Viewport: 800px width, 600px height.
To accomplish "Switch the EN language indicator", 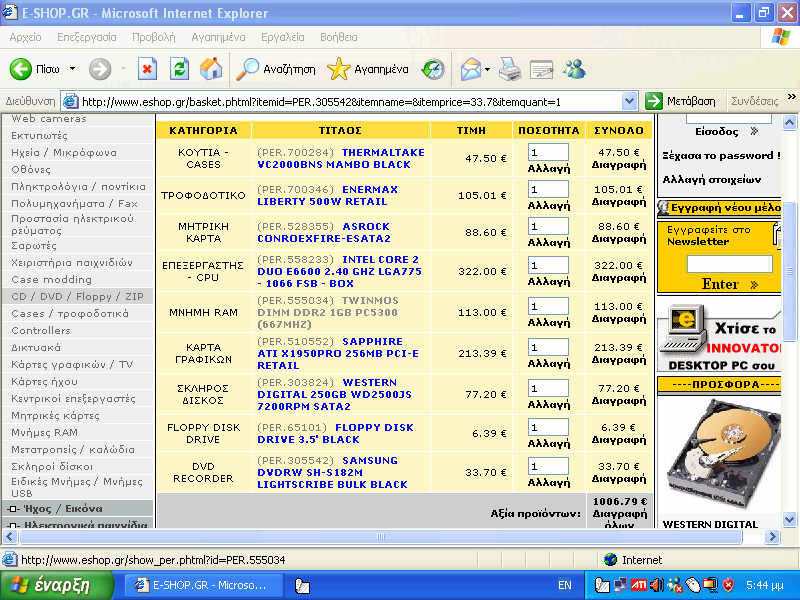I will point(564,585).
